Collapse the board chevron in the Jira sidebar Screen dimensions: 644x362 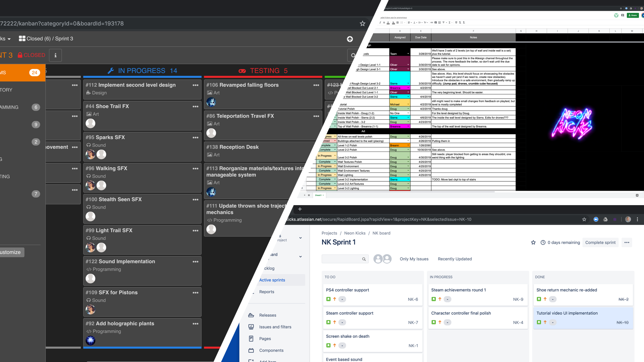[x=300, y=257]
